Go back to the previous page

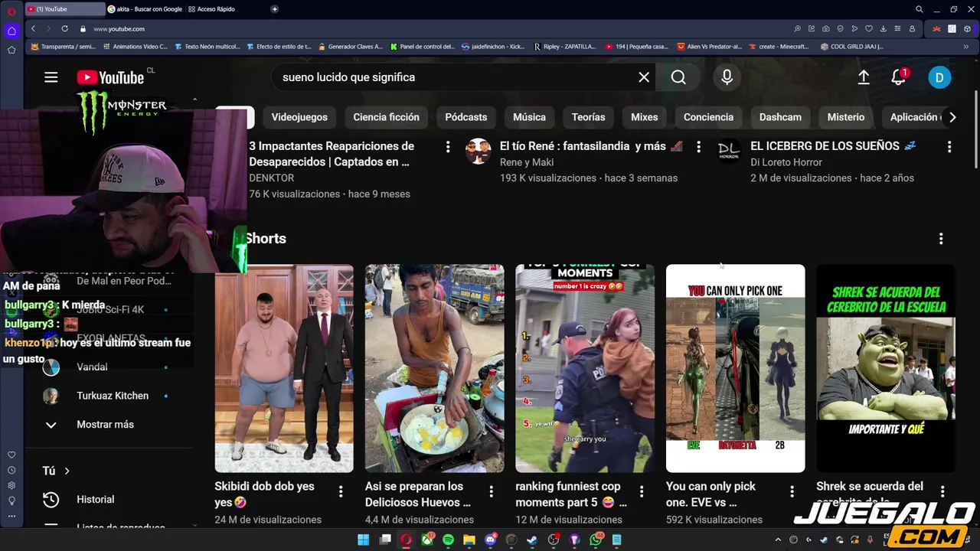pyautogui.click(x=33, y=28)
